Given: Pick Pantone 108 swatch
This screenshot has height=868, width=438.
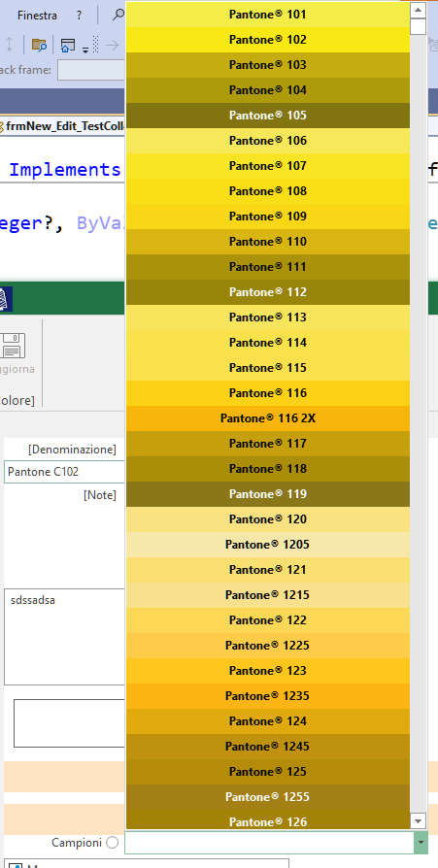Looking at the screenshot, I should tap(268, 191).
